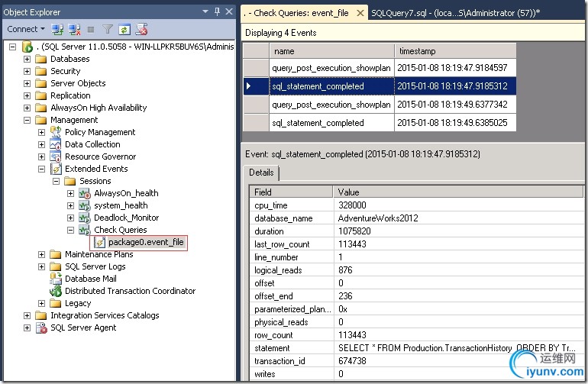Click the system_health session icon
Viewport: 588px width, 384px height.
[85, 205]
